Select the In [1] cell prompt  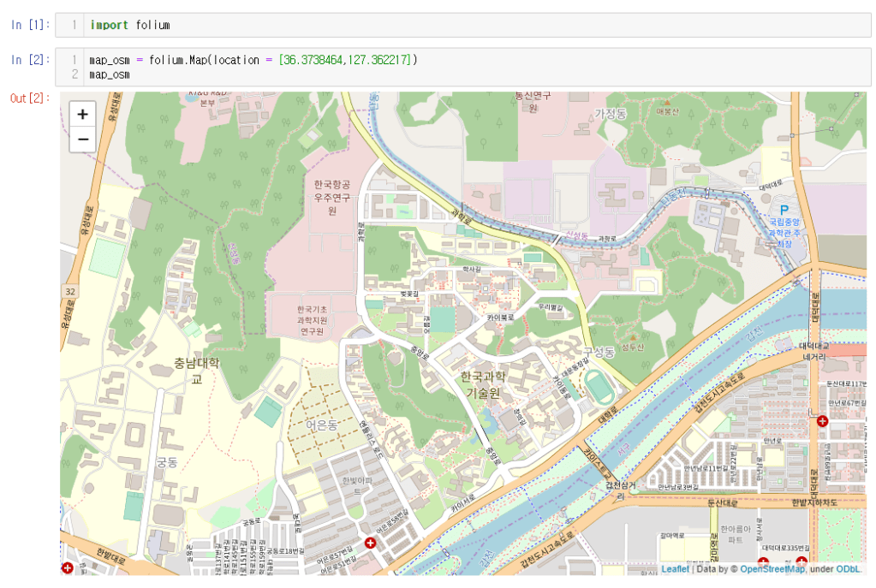point(29,25)
